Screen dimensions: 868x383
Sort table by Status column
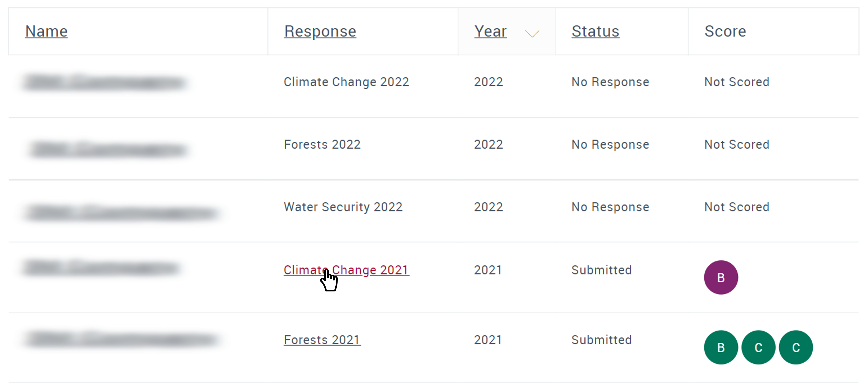(595, 31)
